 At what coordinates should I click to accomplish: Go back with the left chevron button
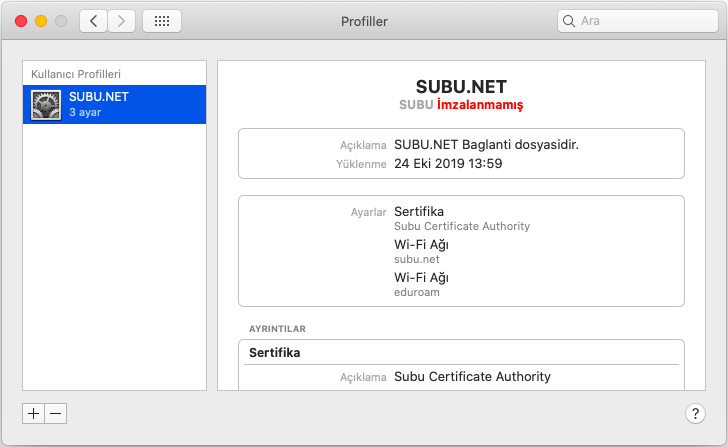click(94, 21)
